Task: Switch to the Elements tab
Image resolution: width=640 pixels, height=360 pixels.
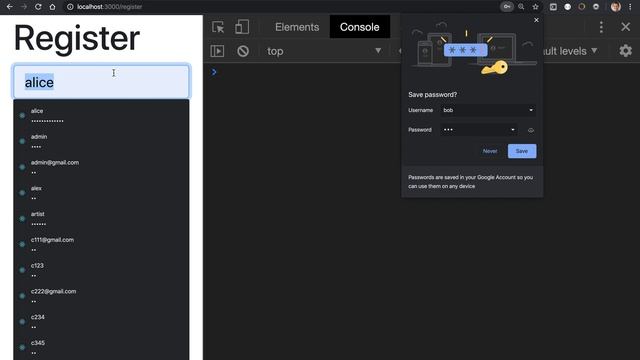Action: (297, 27)
